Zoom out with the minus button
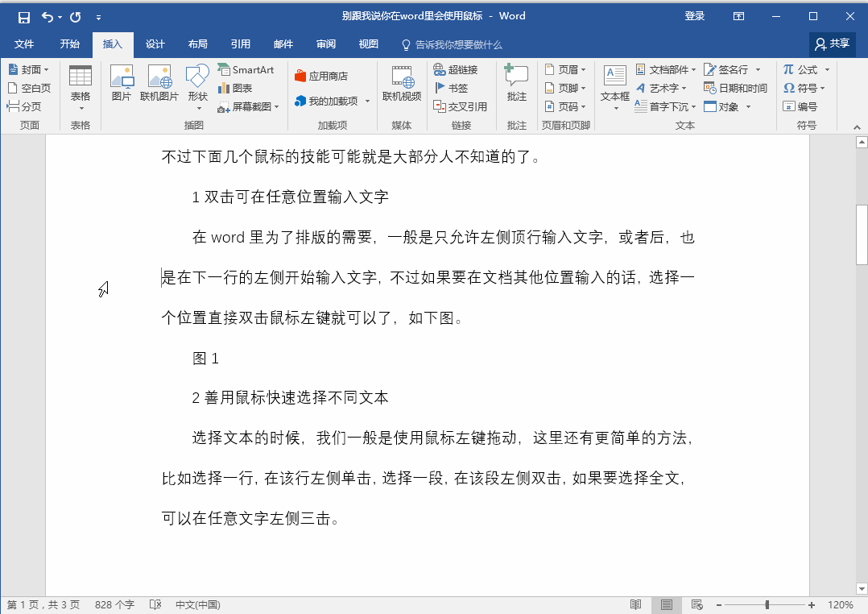The height and width of the screenshot is (614, 868). coord(718,605)
